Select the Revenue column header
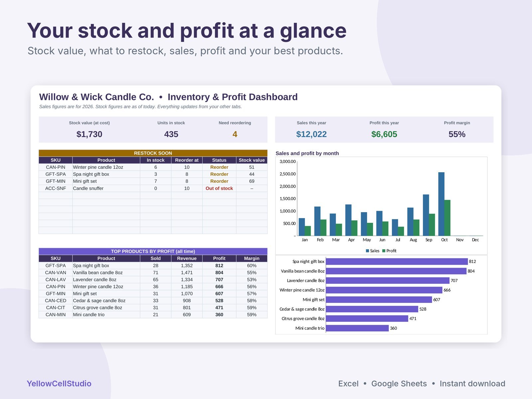This screenshot has height=399, width=532. (187, 258)
